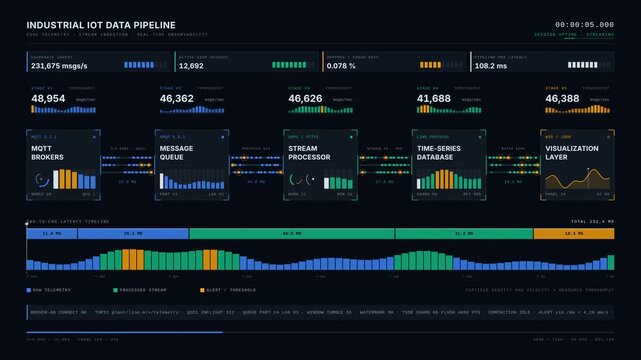Viewport: 641px width, 360px height.
Task: Select the 0.078 % error rate tile
Action: tap(394, 62)
